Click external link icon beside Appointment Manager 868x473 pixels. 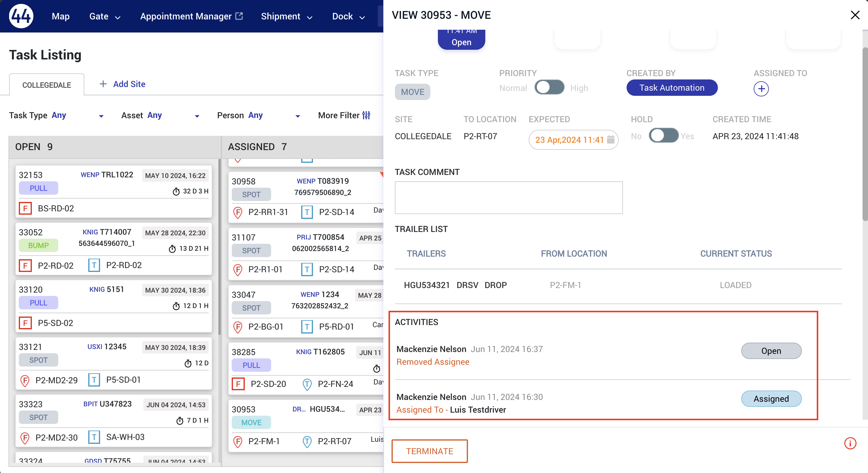point(239,16)
